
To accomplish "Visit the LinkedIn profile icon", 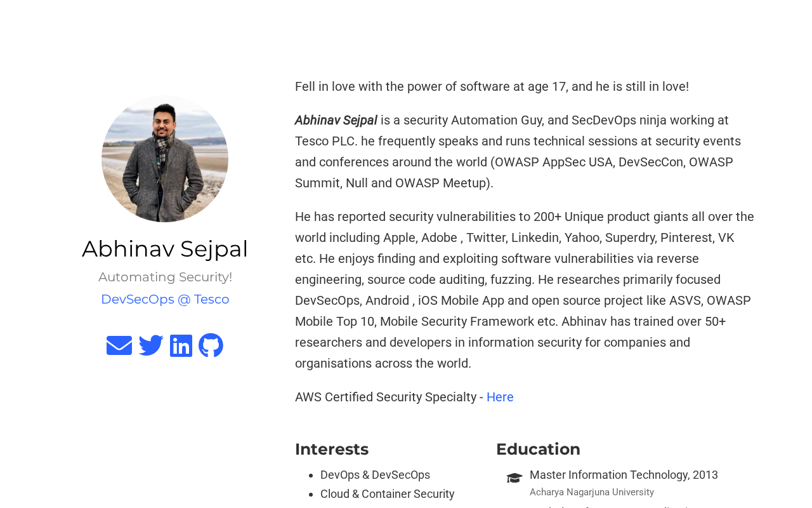I will (181, 345).
